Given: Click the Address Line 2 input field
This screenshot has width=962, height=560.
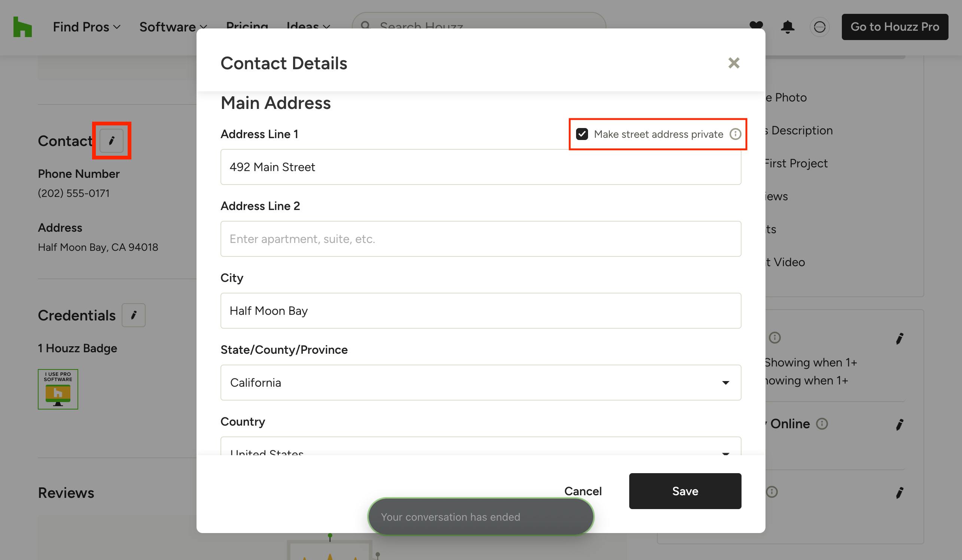Looking at the screenshot, I should (x=481, y=239).
